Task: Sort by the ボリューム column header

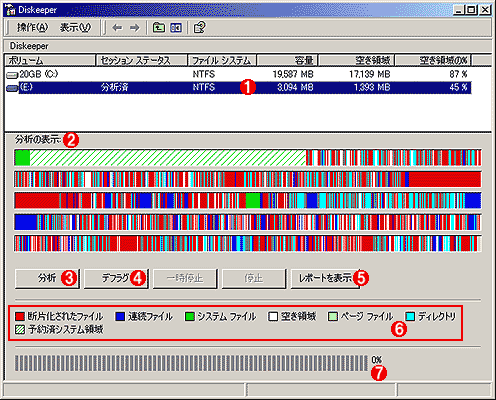Action: click(50, 60)
